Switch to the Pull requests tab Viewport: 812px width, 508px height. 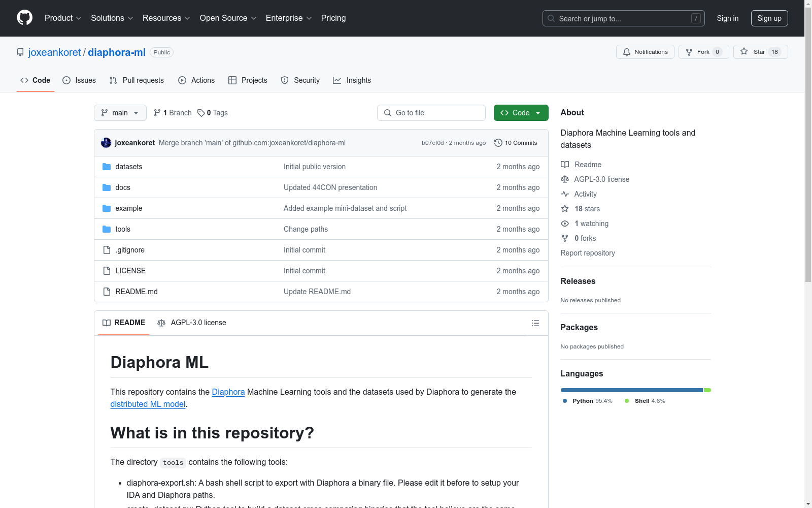pyautogui.click(x=137, y=80)
